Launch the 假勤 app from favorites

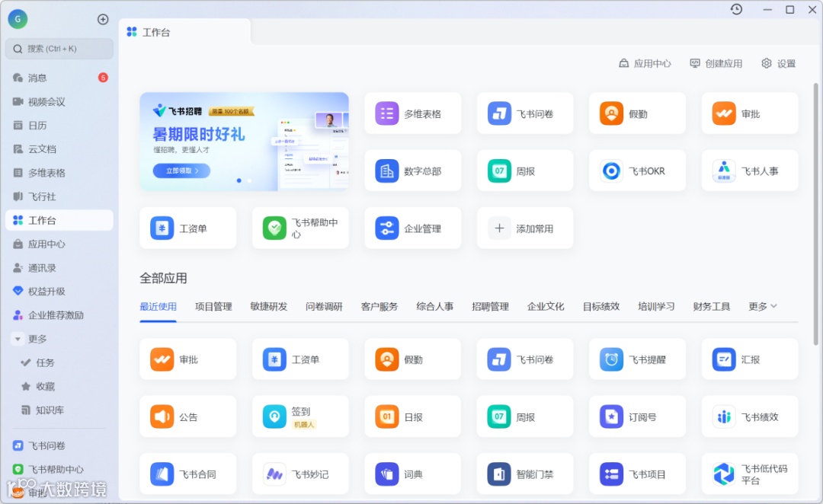click(x=637, y=113)
